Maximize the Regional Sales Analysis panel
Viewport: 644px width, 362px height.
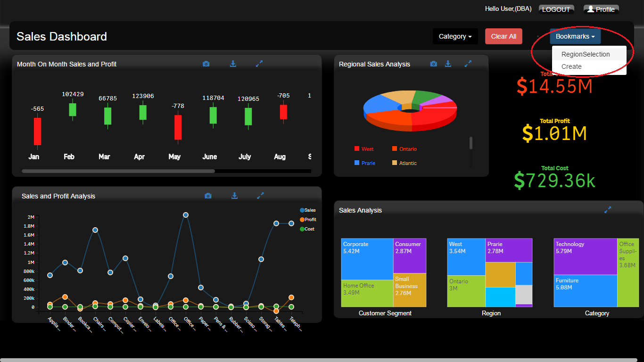pyautogui.click(x=468, y=64)
